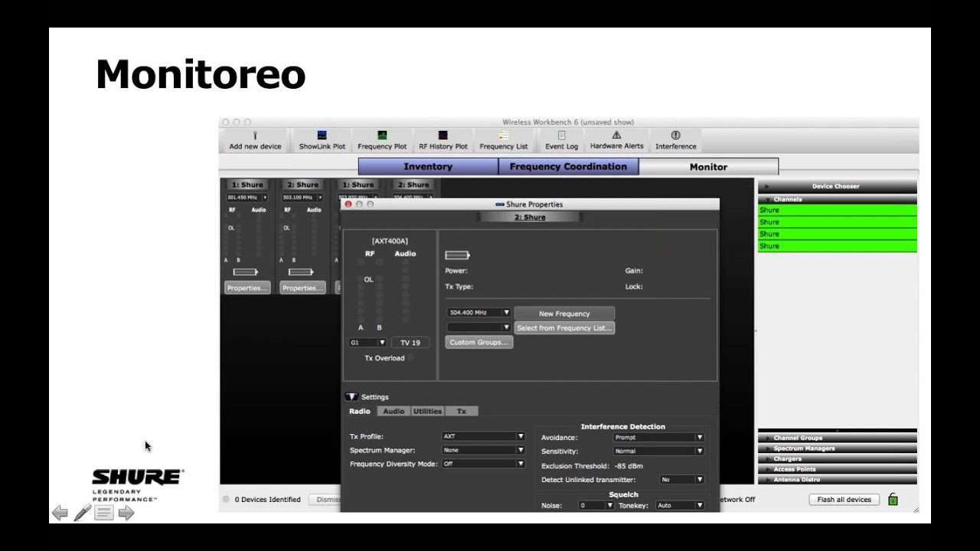The height and width of the screenshot is (551, 980).
Task: Click the Custom Groups button
Action: [x=479, y=342]
